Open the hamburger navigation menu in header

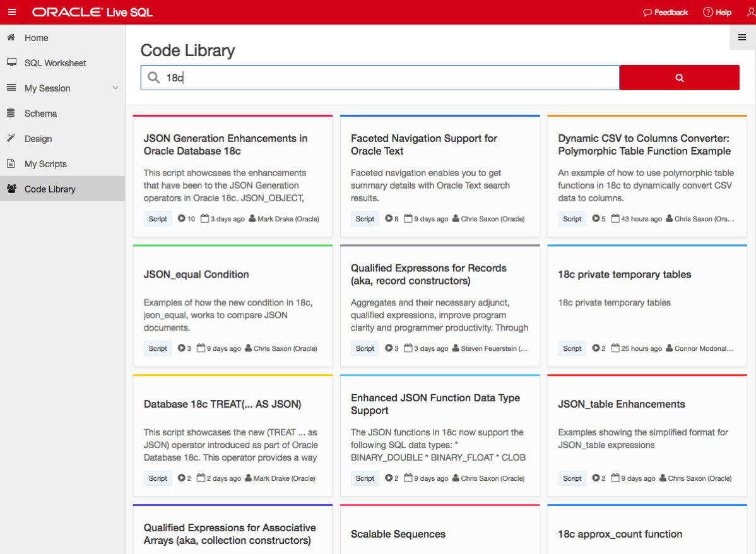coord(12,12)
